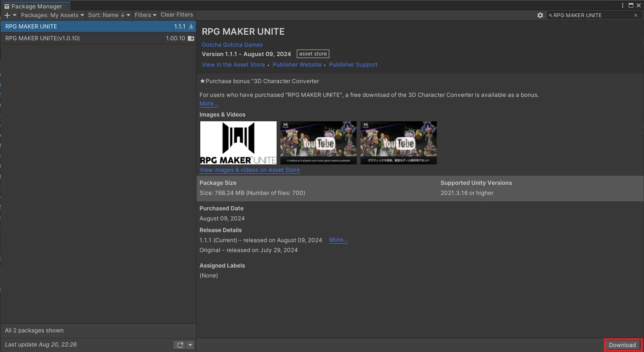Open the window's three-dot options menu
Image resolution: width=644 pixels, height=352 pixels.
623,5
